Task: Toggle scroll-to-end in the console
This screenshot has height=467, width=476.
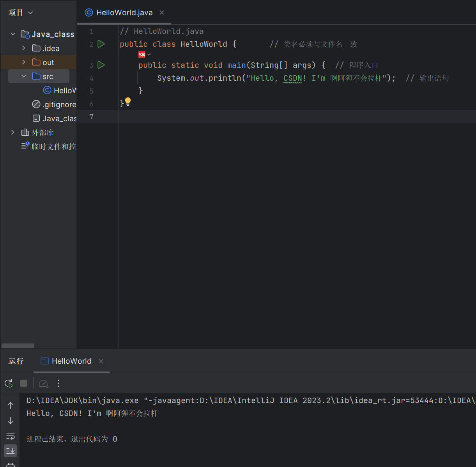Action: pos(10,451)
